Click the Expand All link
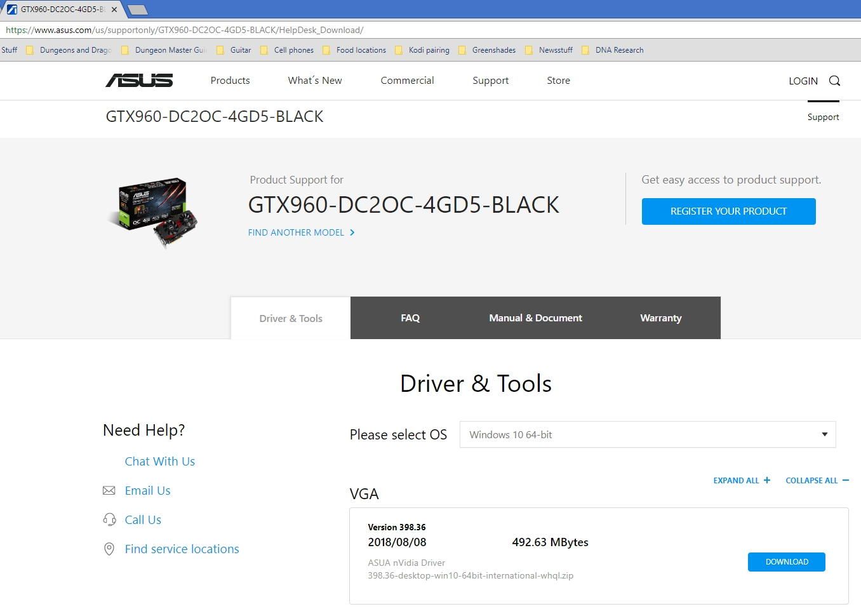This screenshot has width=861, height=616. [x=736, y=480]
